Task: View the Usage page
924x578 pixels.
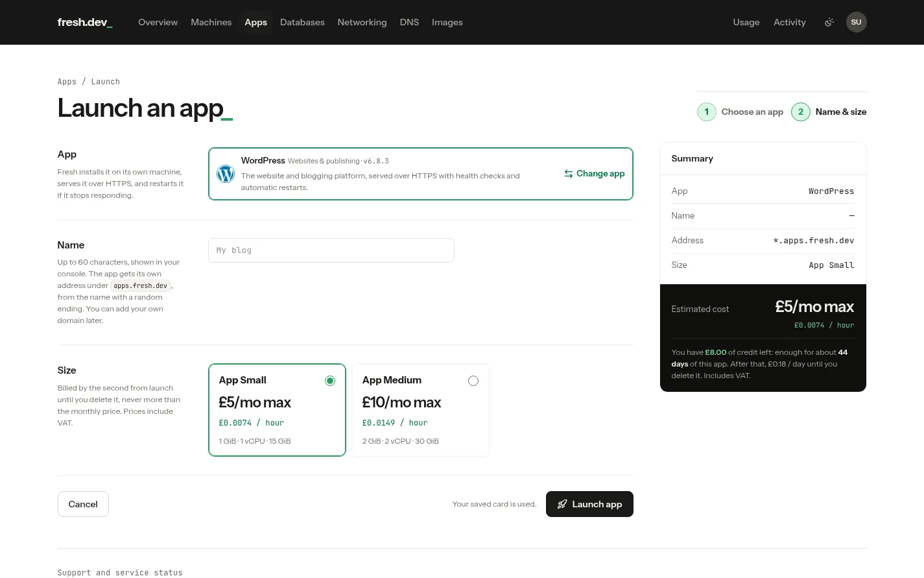Action: coord(746,22)
